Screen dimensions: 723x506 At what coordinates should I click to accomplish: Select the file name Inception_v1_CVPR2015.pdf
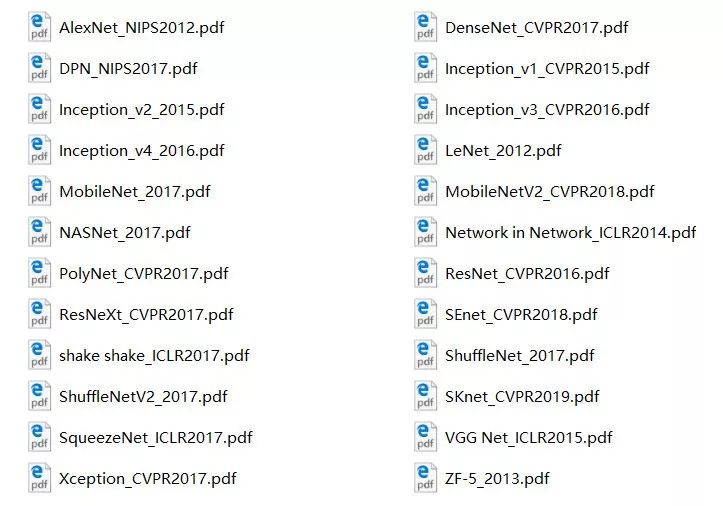click(x=547, y=69)
